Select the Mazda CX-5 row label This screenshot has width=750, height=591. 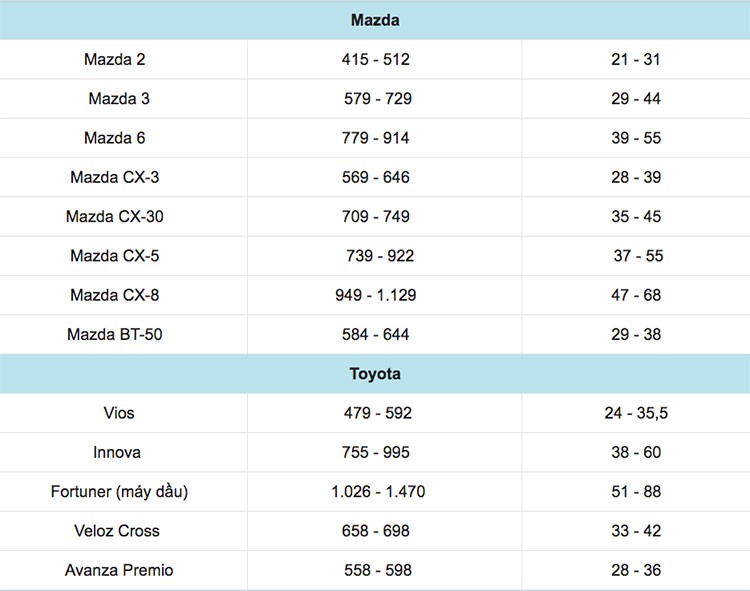tap(115, 256)
